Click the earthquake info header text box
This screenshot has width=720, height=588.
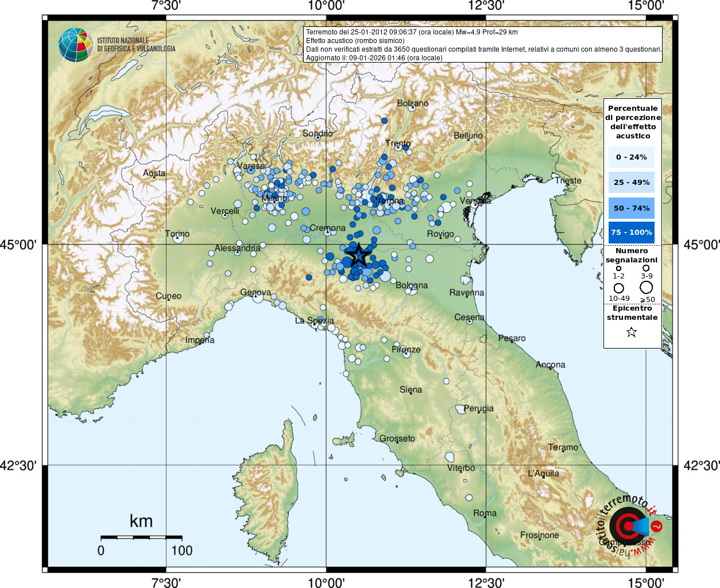click(483, 44)
